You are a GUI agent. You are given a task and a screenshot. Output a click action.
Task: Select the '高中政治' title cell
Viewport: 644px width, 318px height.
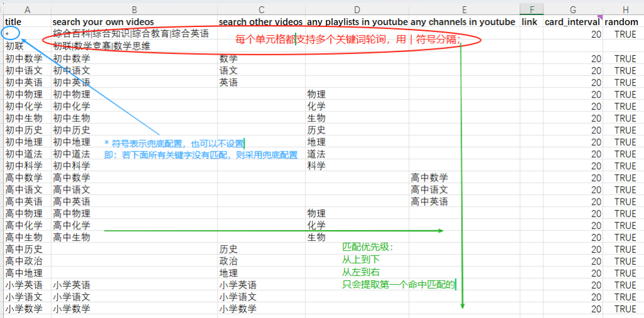point(28,261)
